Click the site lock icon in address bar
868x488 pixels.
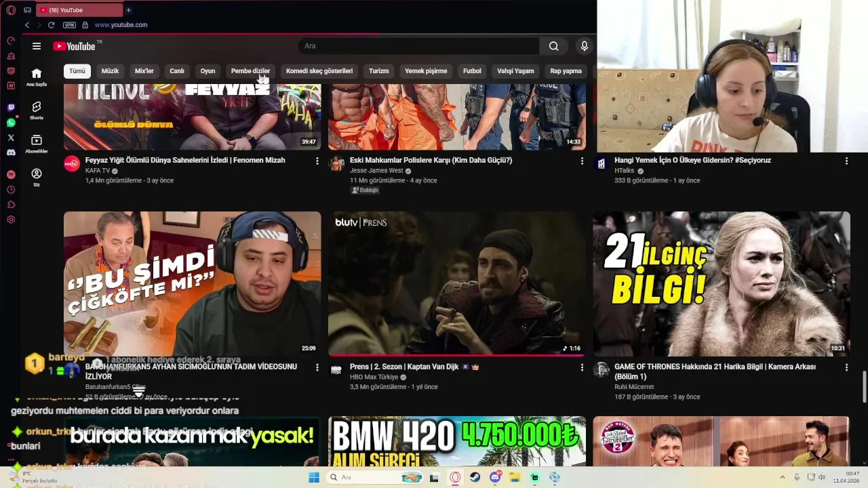click(85, 25)
